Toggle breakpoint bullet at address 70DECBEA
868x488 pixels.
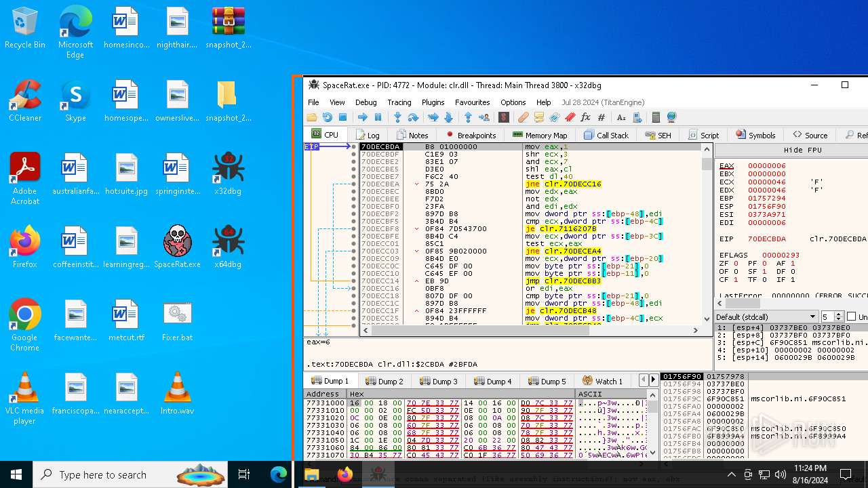pos(353,184)
